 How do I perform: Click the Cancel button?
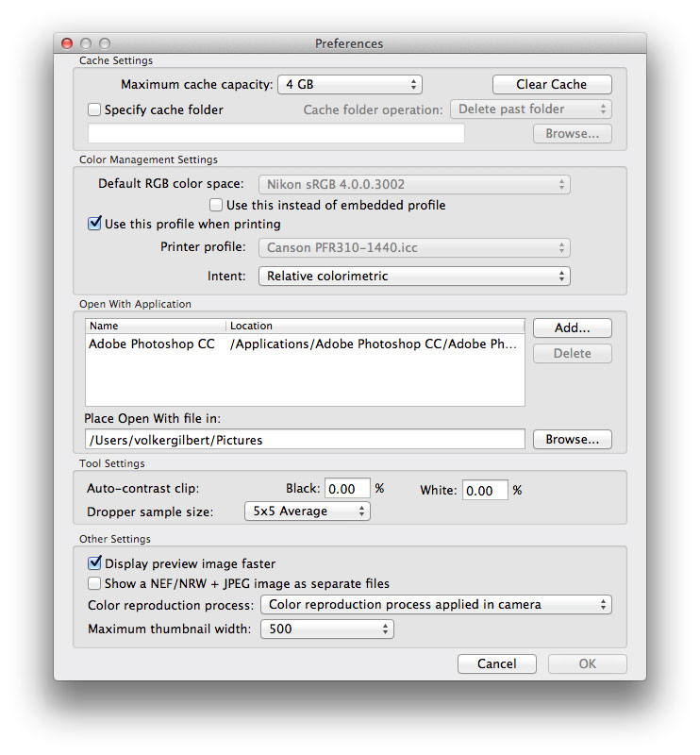click(x=497, y=664)
